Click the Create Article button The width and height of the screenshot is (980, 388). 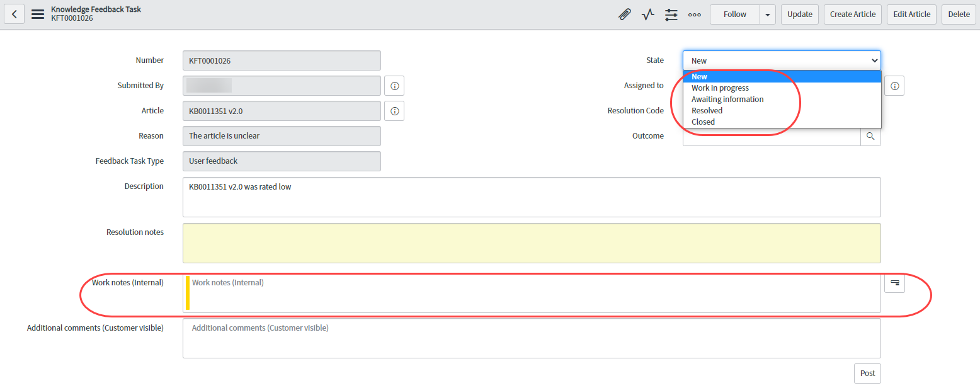[852, 14]
